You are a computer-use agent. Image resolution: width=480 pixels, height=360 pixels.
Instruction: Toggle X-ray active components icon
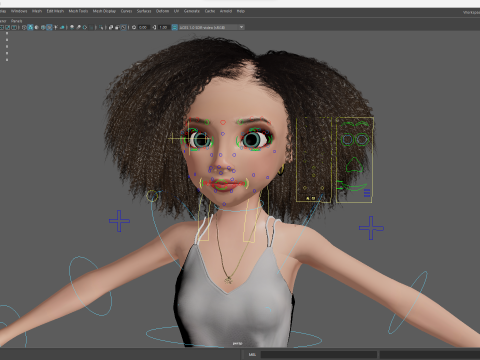[117, 27]
